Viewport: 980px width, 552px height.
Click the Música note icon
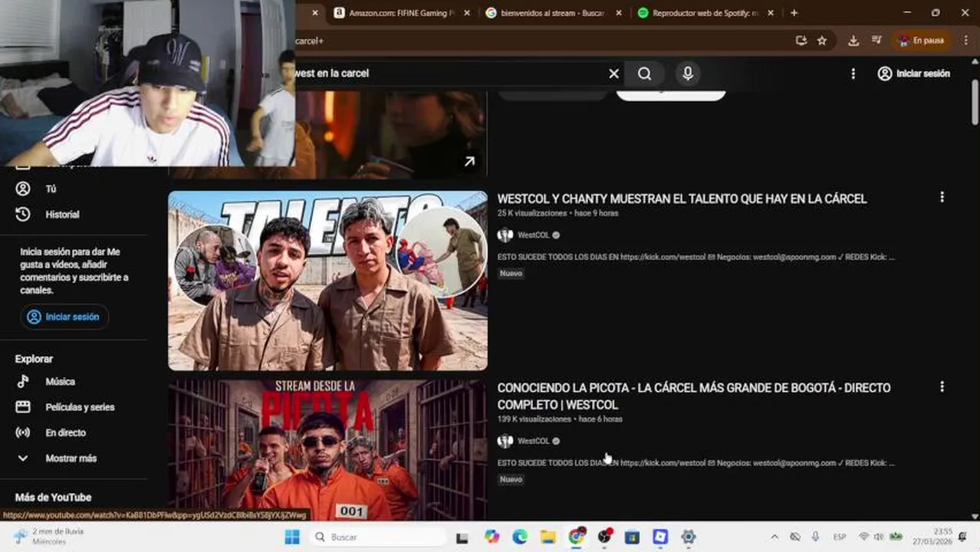(23, 381)
